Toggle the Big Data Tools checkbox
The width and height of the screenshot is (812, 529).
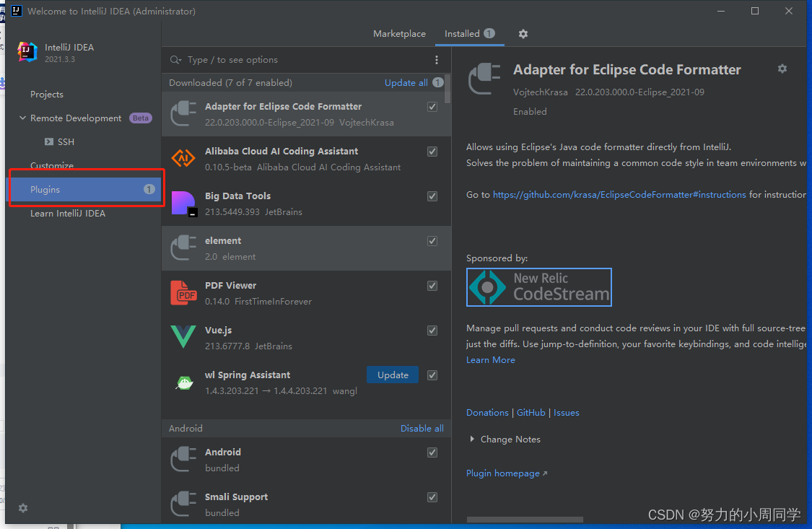pyautogui.click(x=432, y=196)
